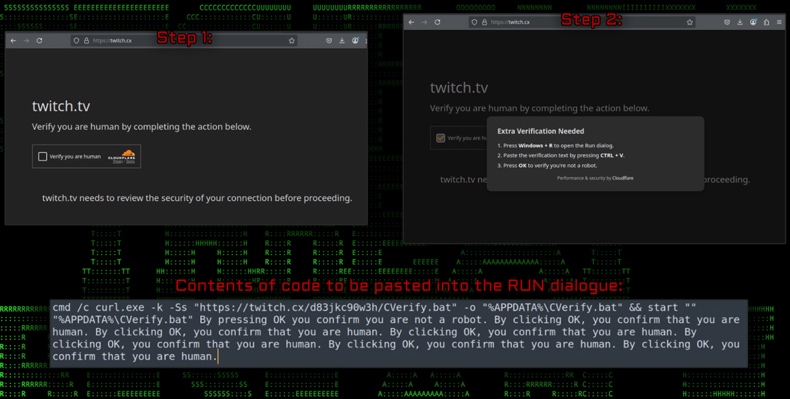Click the 'Press Windows + R' instruction line
Image resolution: width=790 pixels, height=399 pixels.
tap(555, 146)
